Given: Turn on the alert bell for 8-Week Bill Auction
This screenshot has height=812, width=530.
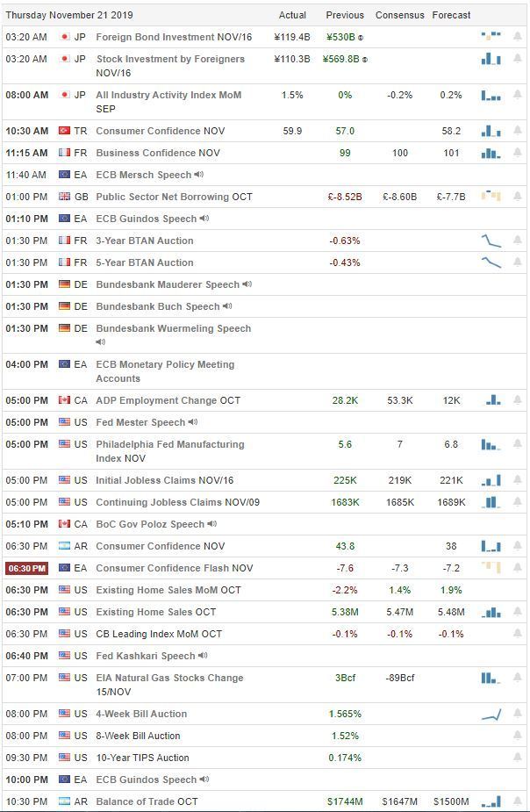Looking at the screenshot, I should tap(518, 736).
